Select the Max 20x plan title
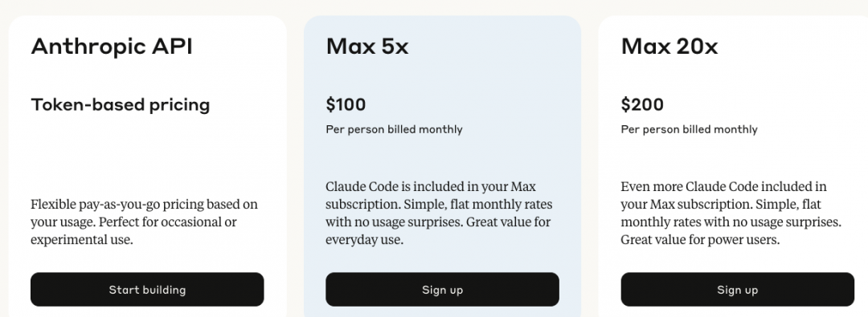Screen dimensions: 868x317 point(669,47)
